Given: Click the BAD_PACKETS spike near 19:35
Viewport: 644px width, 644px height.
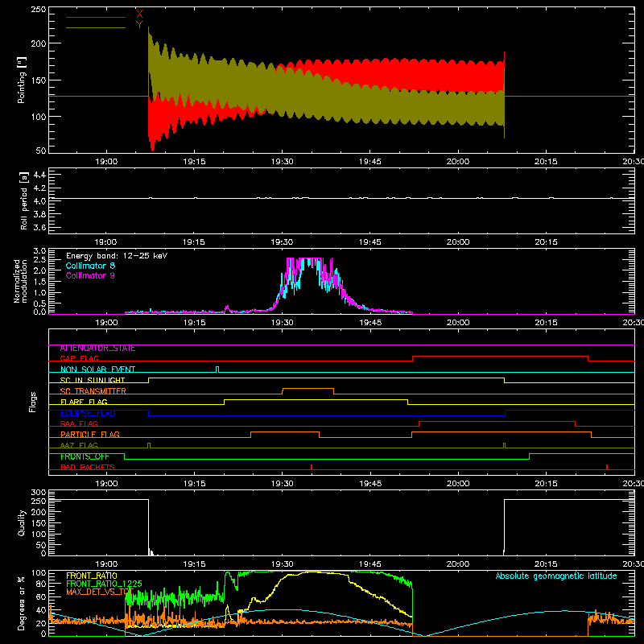Looking at the screenshot, I should point(312,467).
